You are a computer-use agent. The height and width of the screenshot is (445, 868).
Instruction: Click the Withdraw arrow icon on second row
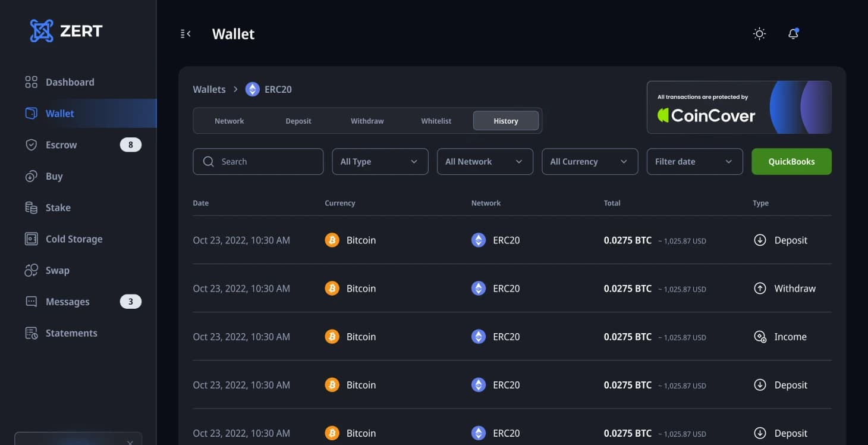click(760, 288)
